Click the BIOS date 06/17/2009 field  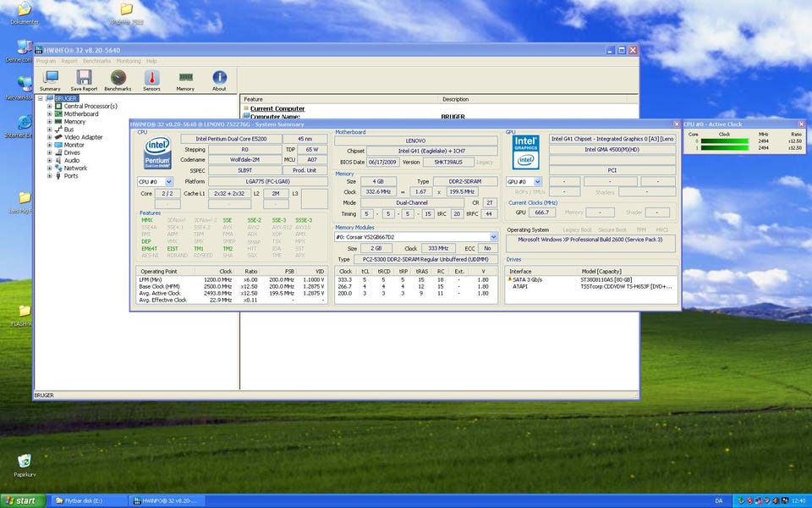[382, 163]
